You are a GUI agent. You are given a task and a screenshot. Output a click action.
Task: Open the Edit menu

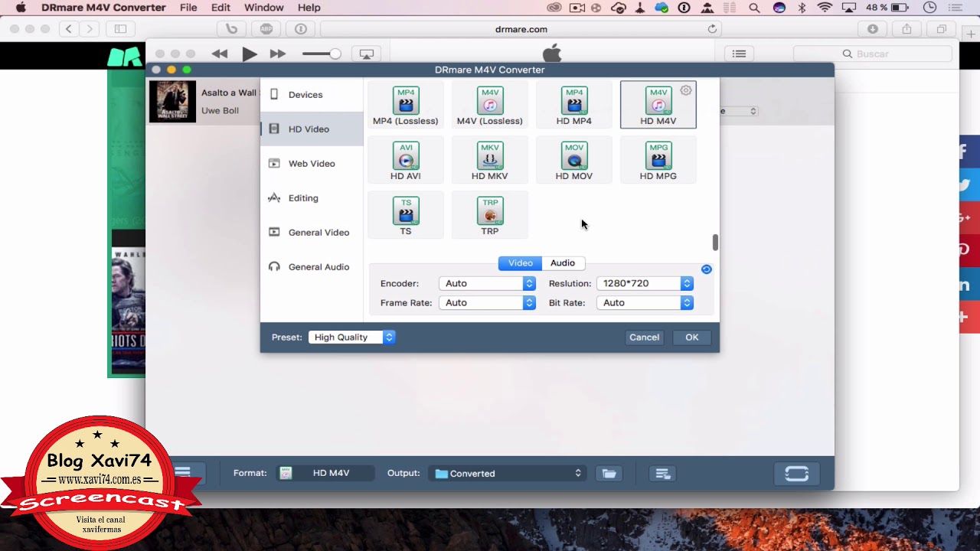[220, 8]
